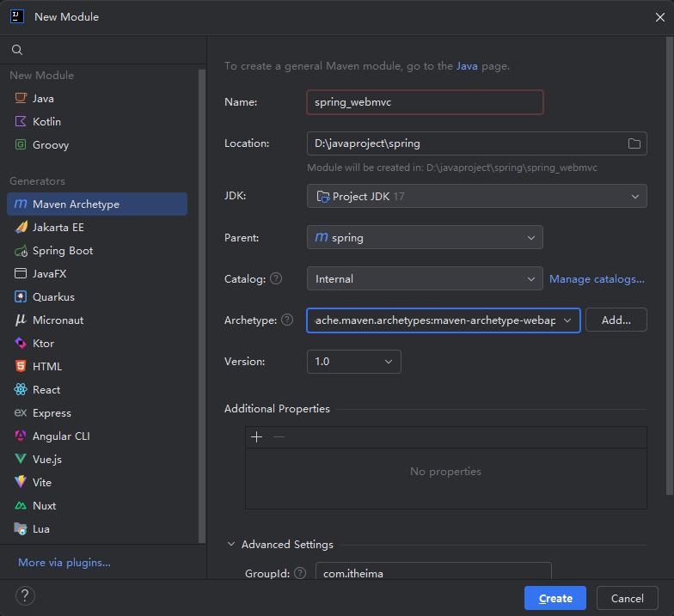This screenshot has width=674, height=616.
Task: Click the Location path field
Action: tap(476, 143)
